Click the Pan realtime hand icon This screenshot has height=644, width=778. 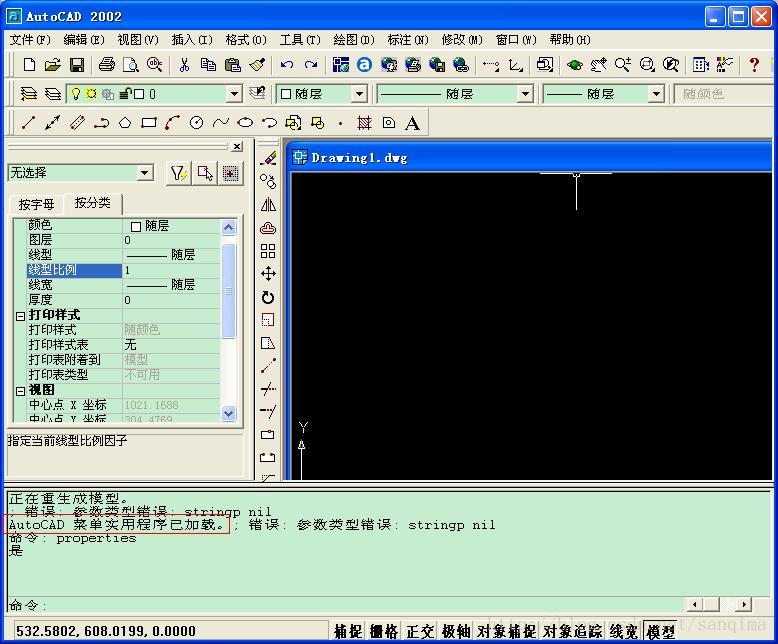click(x=598, y=64)
